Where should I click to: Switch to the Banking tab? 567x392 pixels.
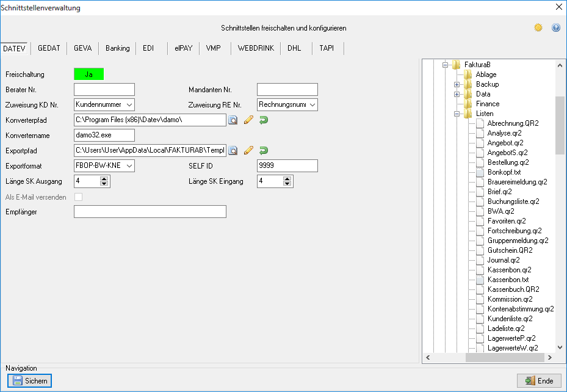(118, 48)
